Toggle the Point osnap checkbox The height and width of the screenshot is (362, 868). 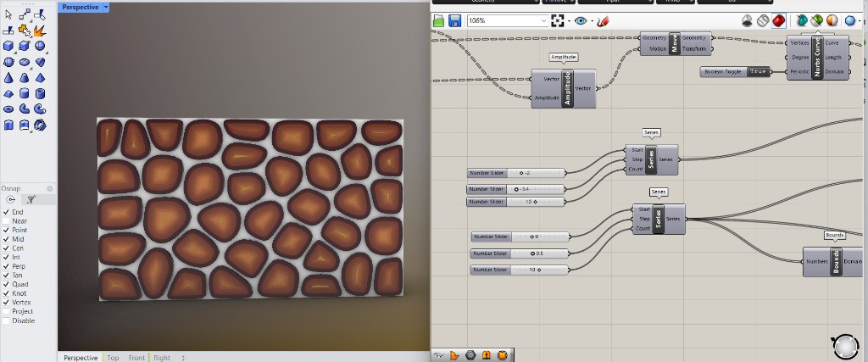[x=6, y=230]
